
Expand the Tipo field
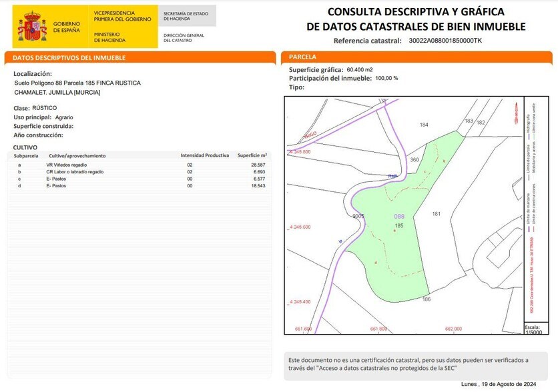[x=295, y=84]
